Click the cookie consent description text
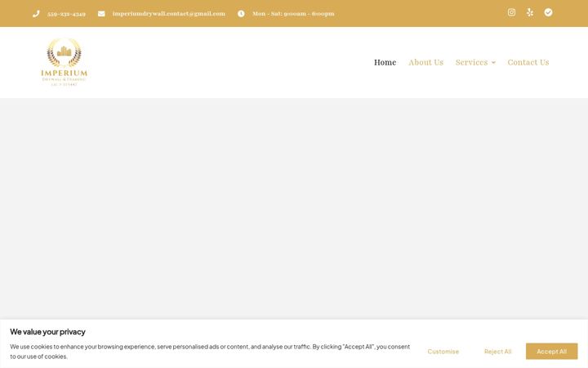The width and height of the screenshot is (588, 368). 210,352
